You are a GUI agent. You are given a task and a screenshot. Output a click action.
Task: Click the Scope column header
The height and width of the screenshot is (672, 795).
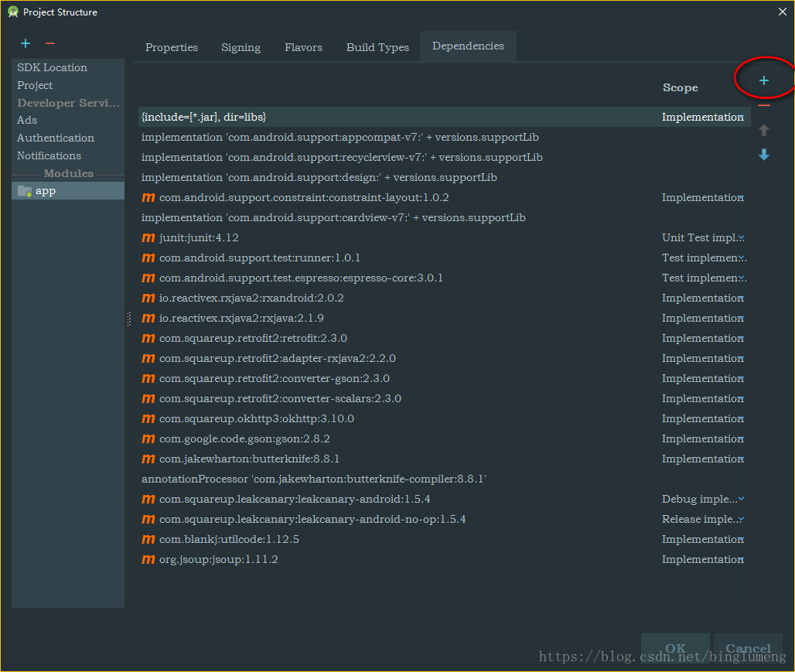point(680,87)
